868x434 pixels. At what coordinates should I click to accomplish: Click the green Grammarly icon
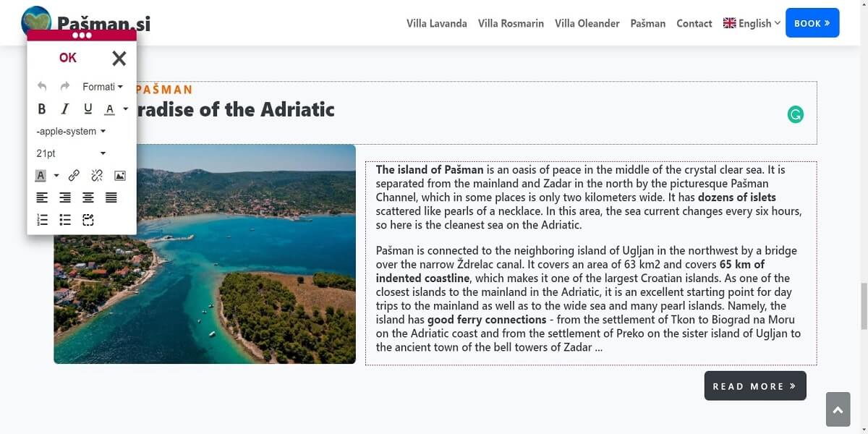click(x=796, y=114)
